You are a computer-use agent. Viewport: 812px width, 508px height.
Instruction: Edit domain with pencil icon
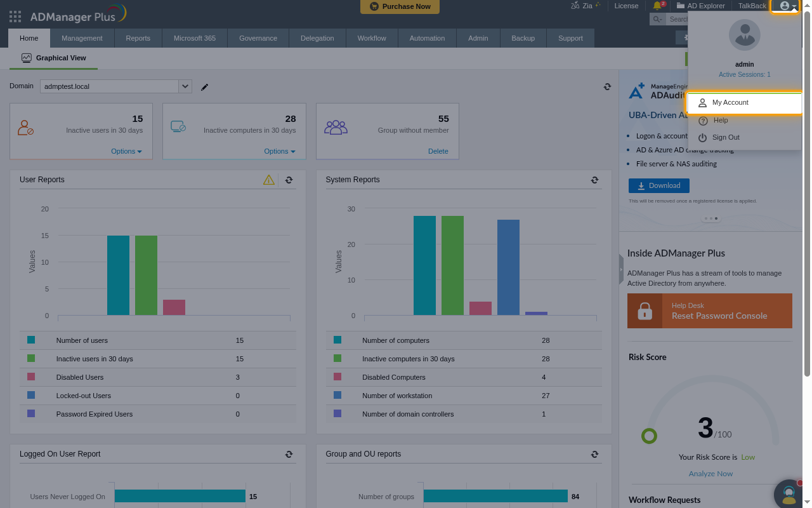point(204,87)
